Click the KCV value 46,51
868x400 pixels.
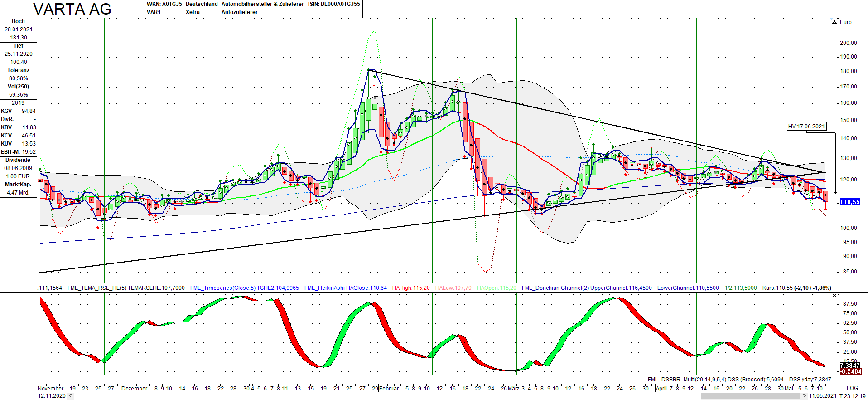tap(29, 136)
